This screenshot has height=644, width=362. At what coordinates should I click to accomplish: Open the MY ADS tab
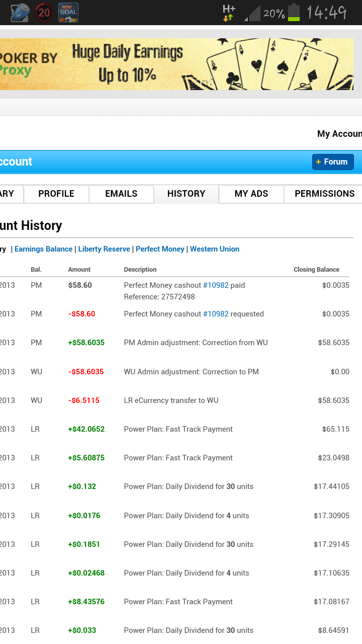pos(251,194)
